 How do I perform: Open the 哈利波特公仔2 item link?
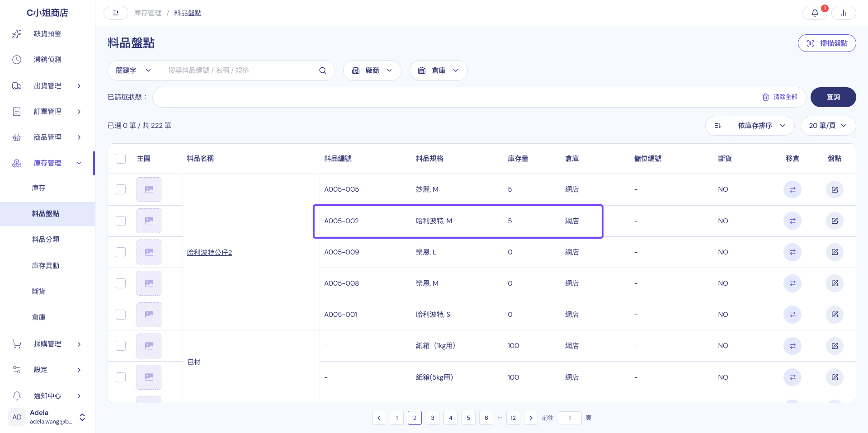(209, 252)
